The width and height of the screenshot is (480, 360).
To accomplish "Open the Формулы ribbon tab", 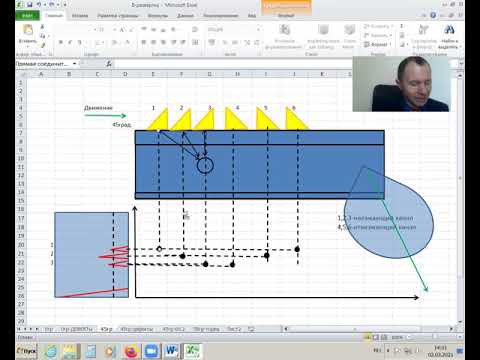I will click(158, 16).
